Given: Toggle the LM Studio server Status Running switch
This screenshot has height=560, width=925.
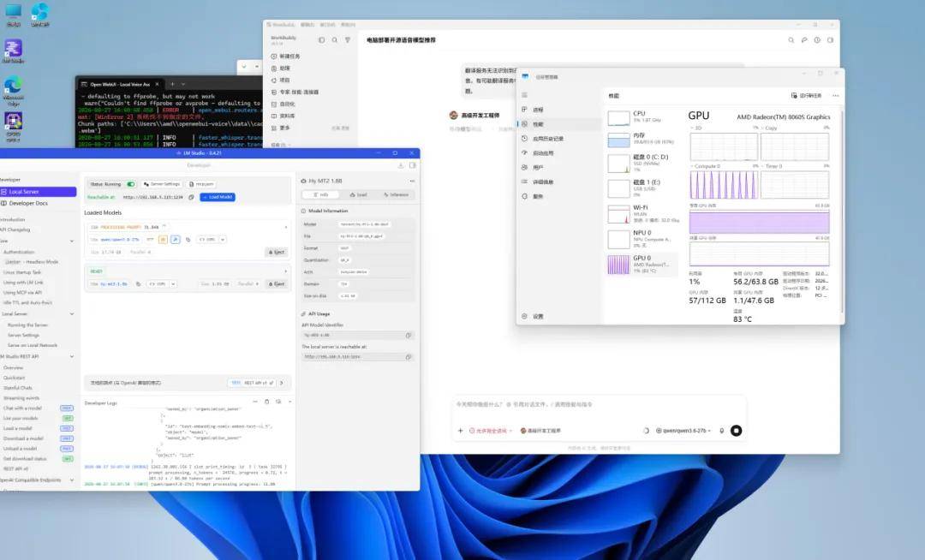Looking at the screenshot, I should (130, 184).
